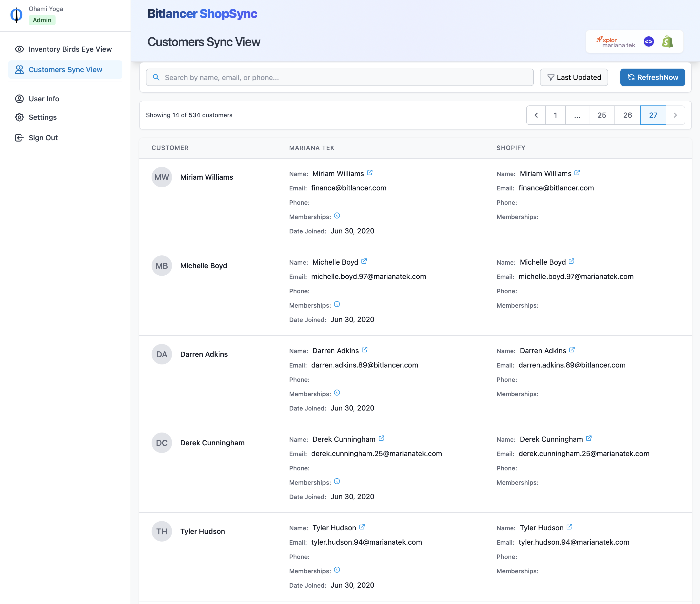The width and height of the screenshot is (700, 604).
Task: Click the MARIANA TEK column header
Action: (312, 148)
